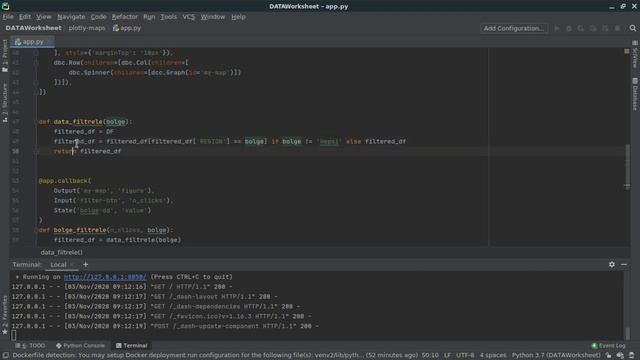Click '@app.callback(' decorator text
Screen dimensions: 640x360
[65, 180]
